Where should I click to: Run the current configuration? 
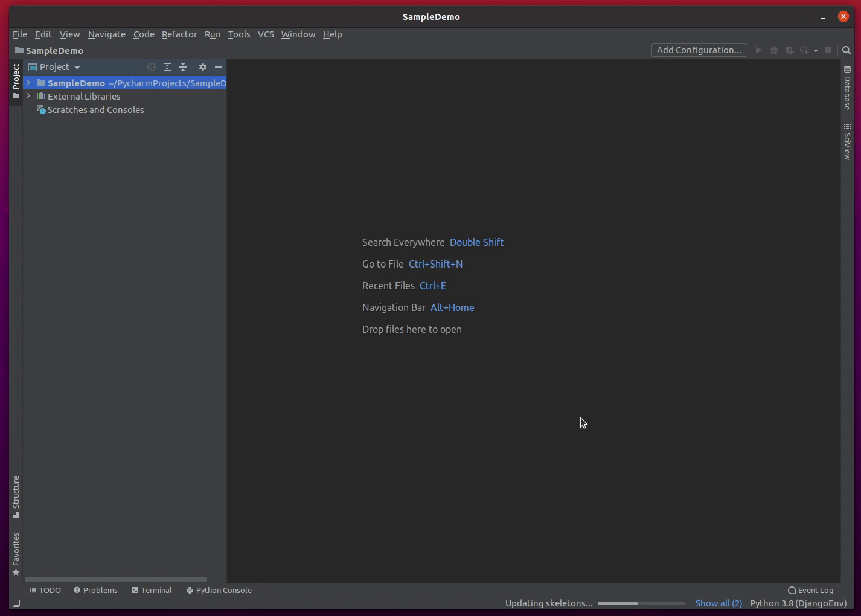[758, 50]
